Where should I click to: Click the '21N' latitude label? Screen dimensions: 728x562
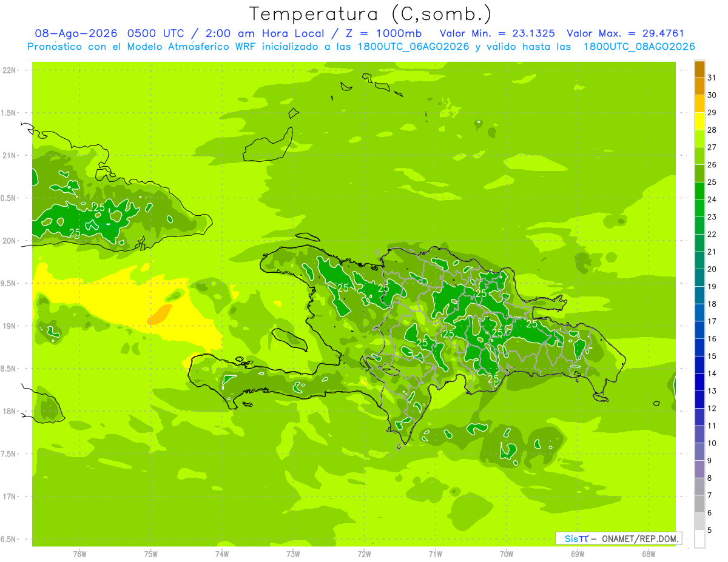(10, 156)
